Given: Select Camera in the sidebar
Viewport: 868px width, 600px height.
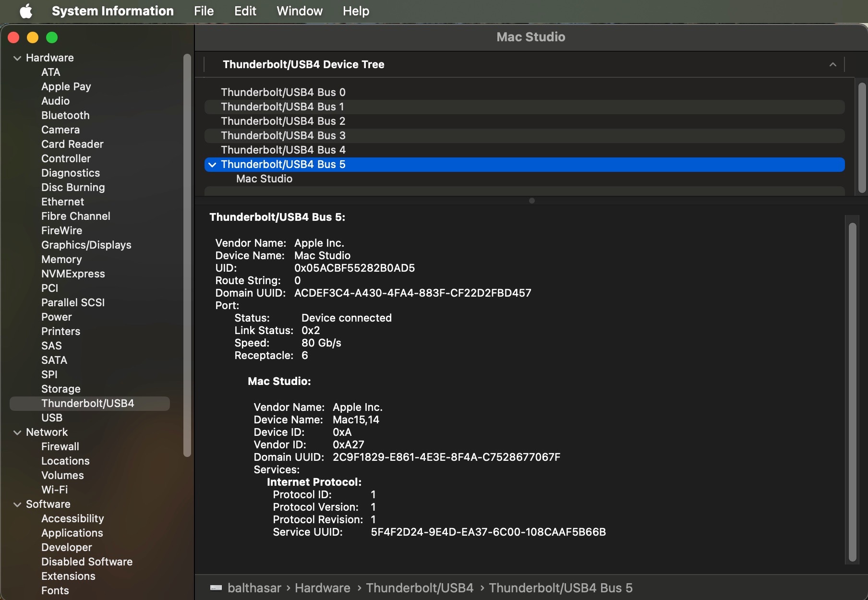Looking at the screenshot, I should (60, 130).
